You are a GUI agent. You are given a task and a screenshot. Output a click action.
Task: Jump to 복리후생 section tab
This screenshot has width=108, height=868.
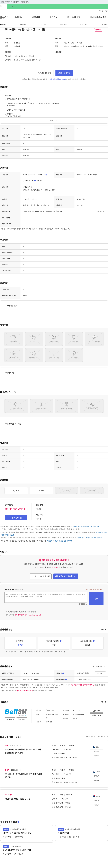point(63,25)
